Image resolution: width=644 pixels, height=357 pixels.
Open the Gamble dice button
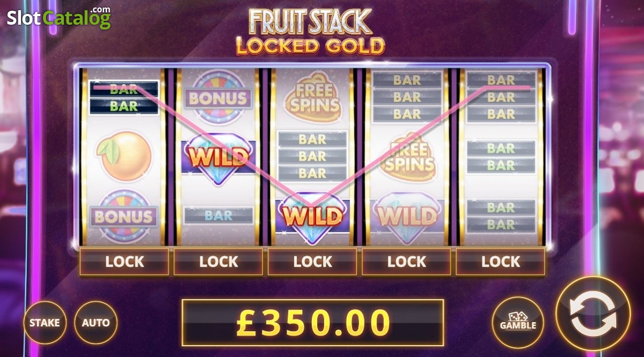518,323
